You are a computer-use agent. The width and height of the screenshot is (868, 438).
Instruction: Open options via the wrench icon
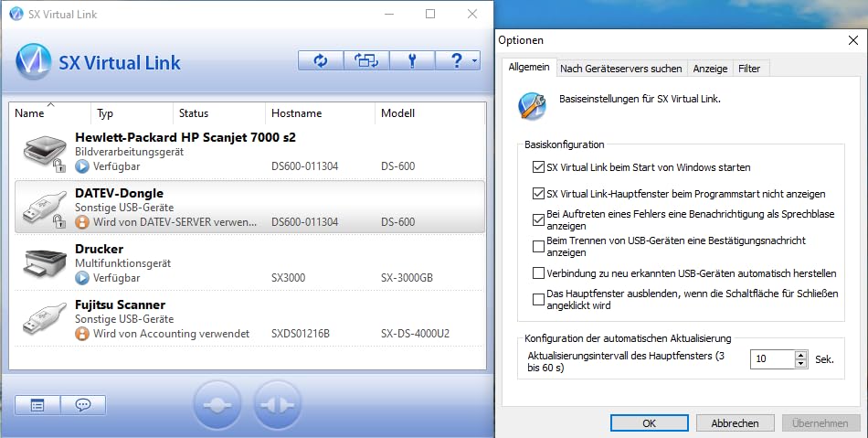[x=411, y=61]
